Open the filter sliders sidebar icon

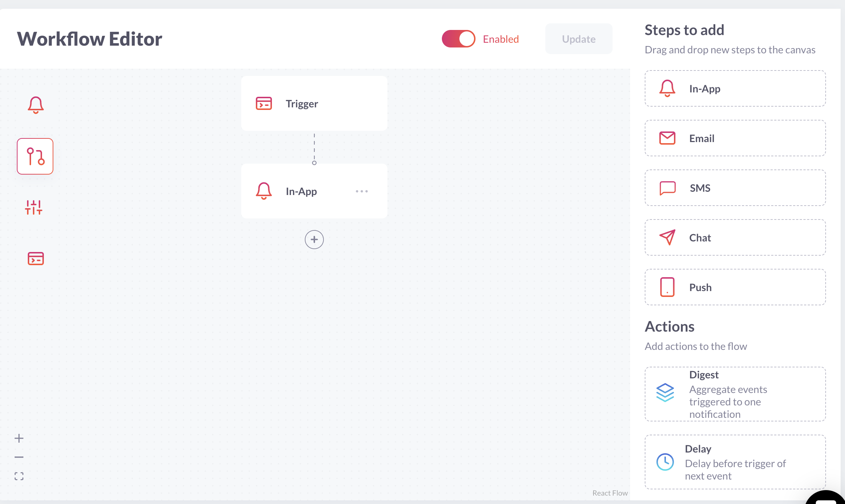coord(34,207)
